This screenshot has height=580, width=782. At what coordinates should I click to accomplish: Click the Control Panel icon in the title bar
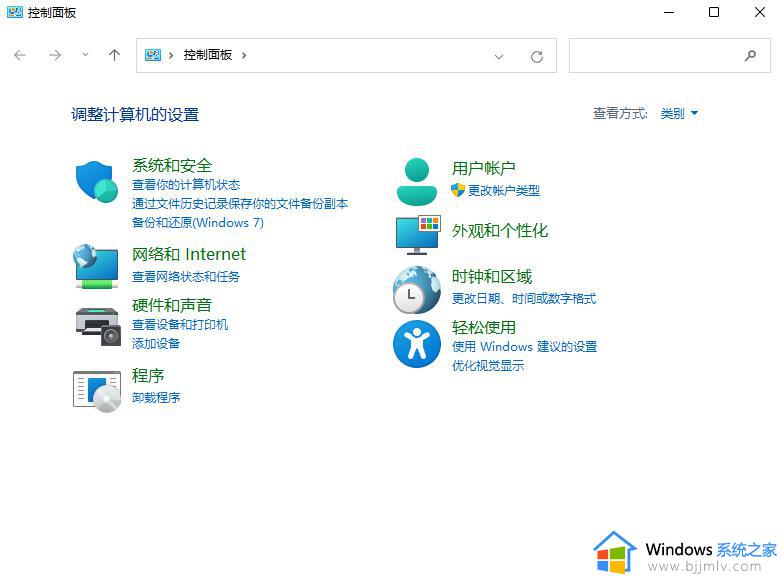pyautogui.click(x=15, y=12)
